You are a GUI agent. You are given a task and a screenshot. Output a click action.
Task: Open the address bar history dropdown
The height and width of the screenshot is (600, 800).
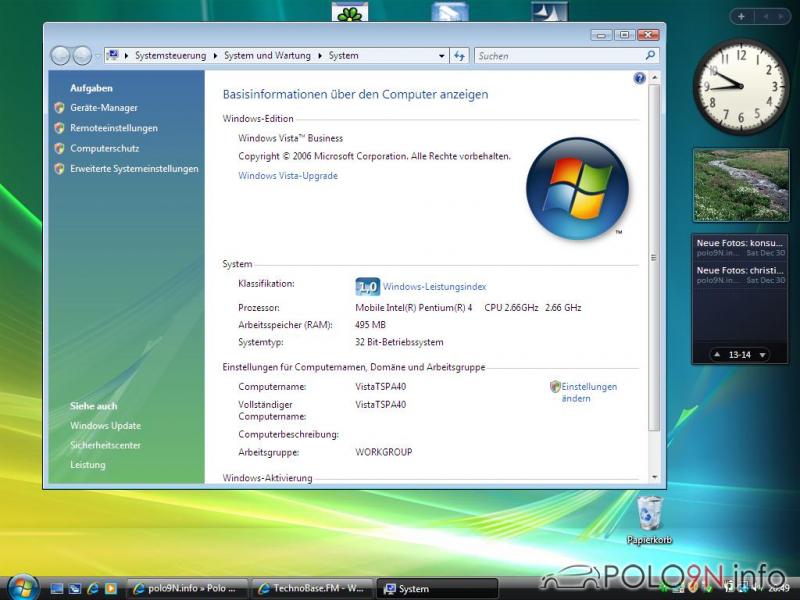pos(442,56)
